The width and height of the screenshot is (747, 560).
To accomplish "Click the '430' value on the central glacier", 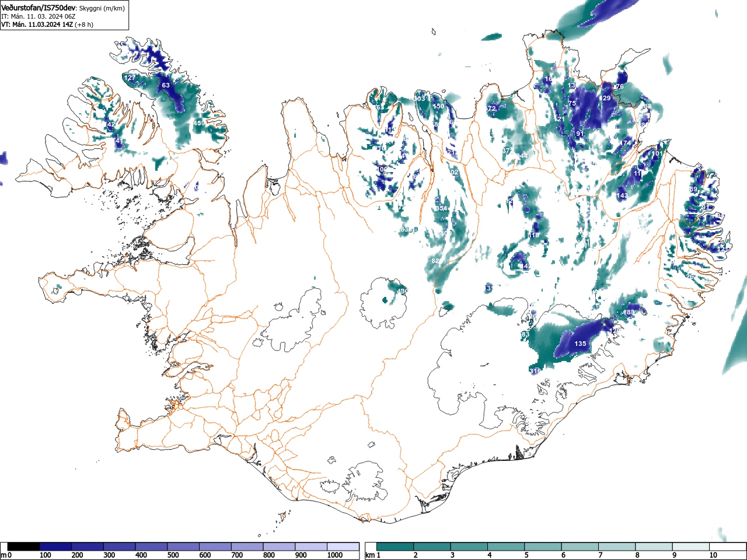I will point(402,291).
